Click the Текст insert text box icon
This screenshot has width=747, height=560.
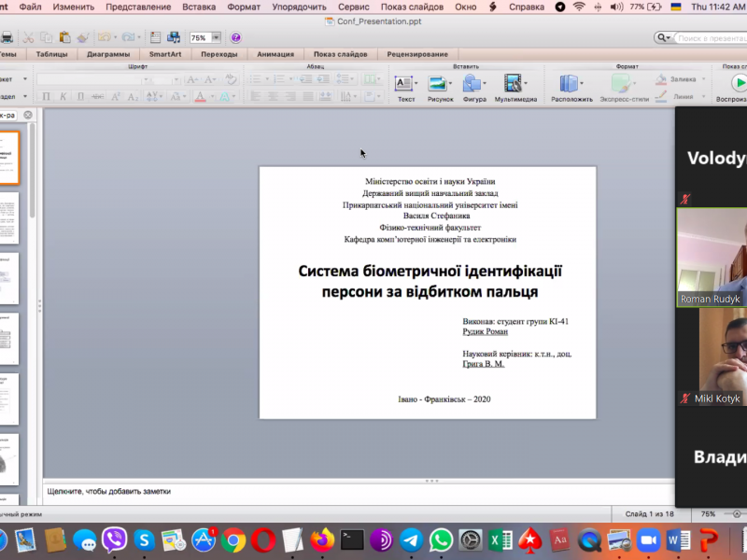(405, 84)
